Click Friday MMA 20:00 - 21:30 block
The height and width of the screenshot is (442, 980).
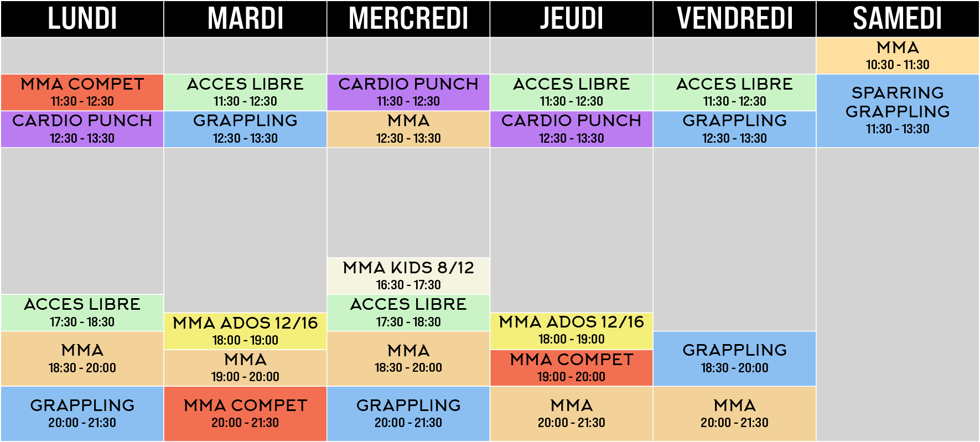click(x=734, y=413)
